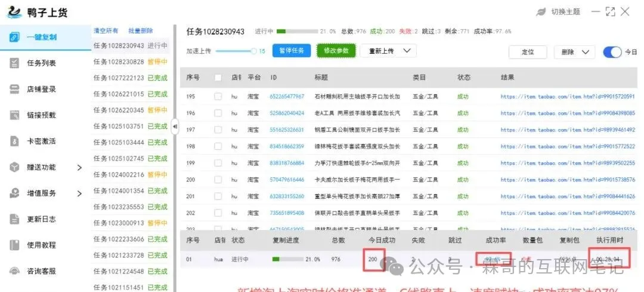Click the 加速上传 slider handle
This screenshot has width=644, height=292.
(254, 51)
